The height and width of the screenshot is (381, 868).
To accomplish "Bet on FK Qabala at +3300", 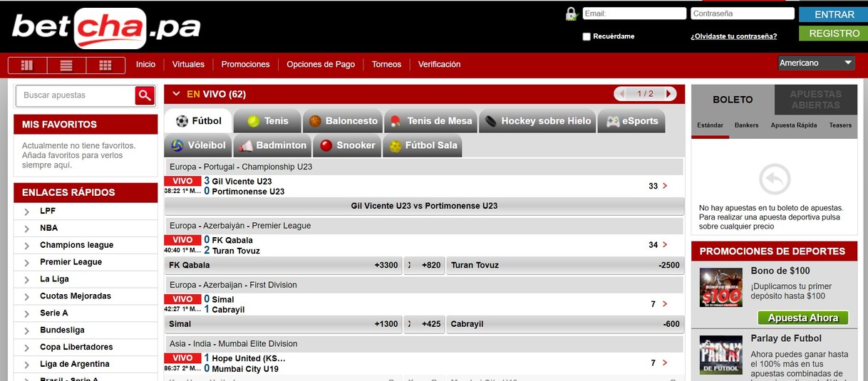I will 283,265.
